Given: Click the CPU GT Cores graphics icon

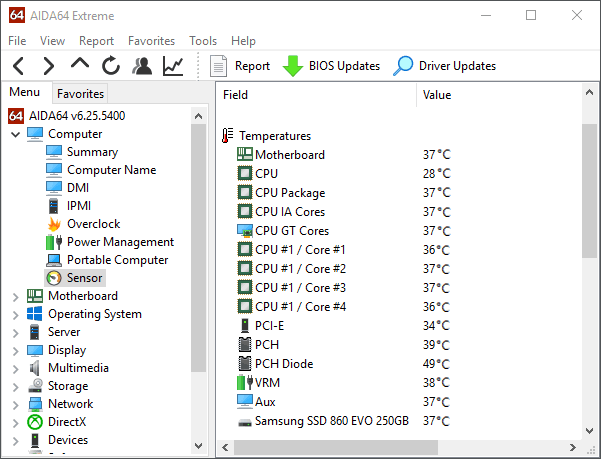Looking at the screenshot, I should [245, 231].
